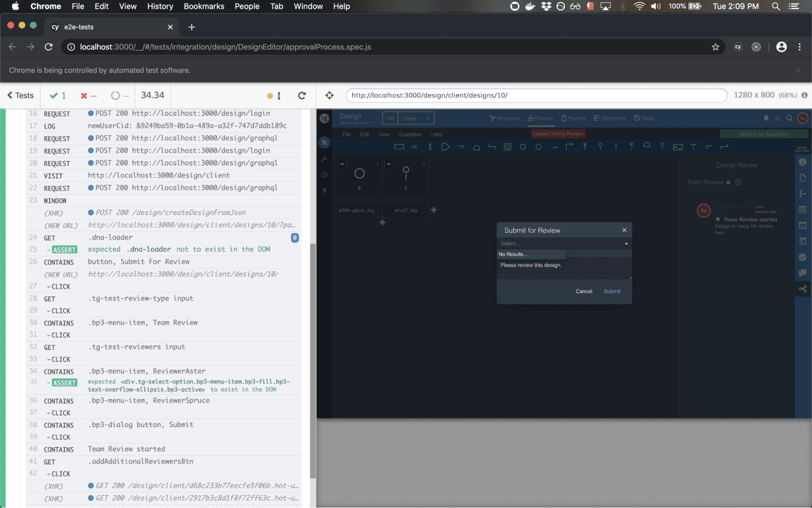Open the info panel icon in right sidebar
Viewport: 812px width, 508px height.
802,162
